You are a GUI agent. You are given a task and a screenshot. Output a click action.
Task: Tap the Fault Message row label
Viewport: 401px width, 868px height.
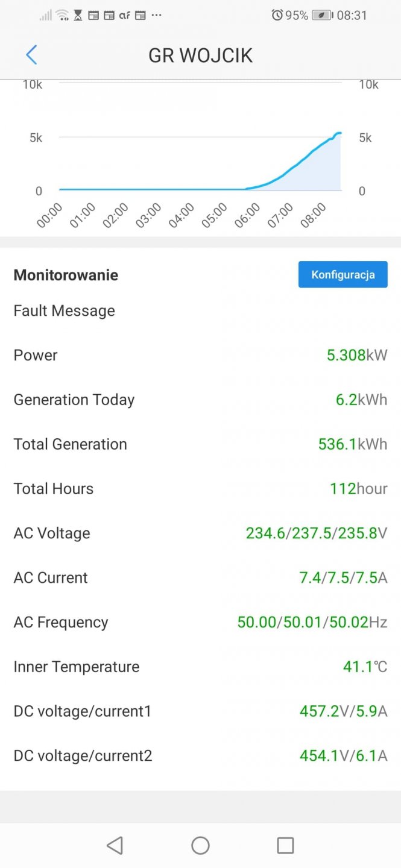pyautogui.click(x=64, y=310)
